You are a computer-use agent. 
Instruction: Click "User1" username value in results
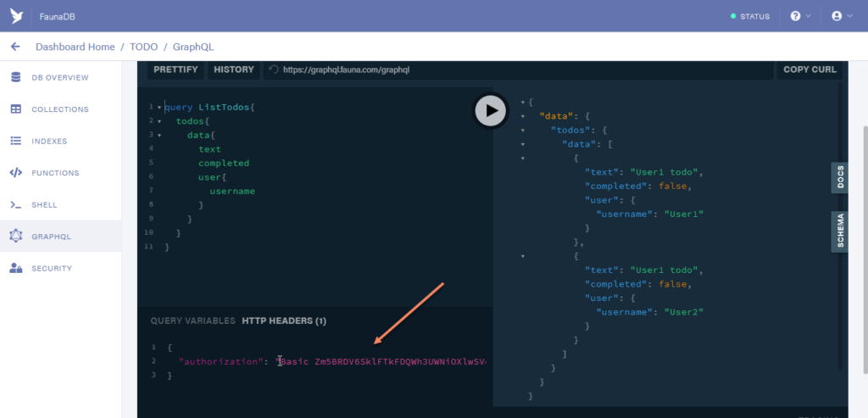tap(684, 214)
